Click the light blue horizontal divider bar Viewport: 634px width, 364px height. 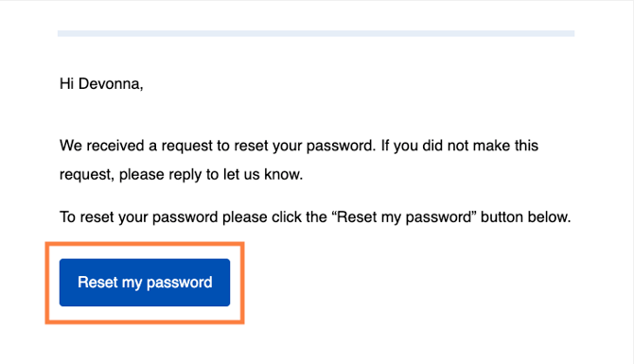pos(316,33)
